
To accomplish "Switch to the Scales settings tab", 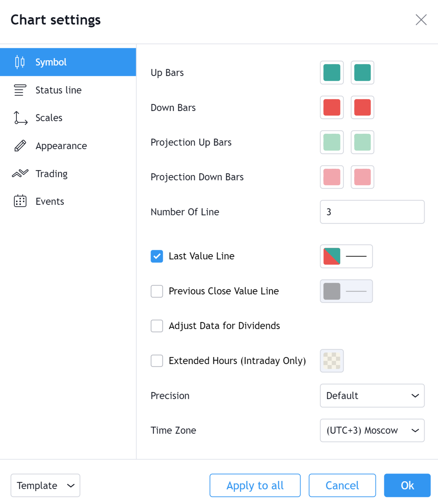I will pyautogui.click(x=49, y=118).
